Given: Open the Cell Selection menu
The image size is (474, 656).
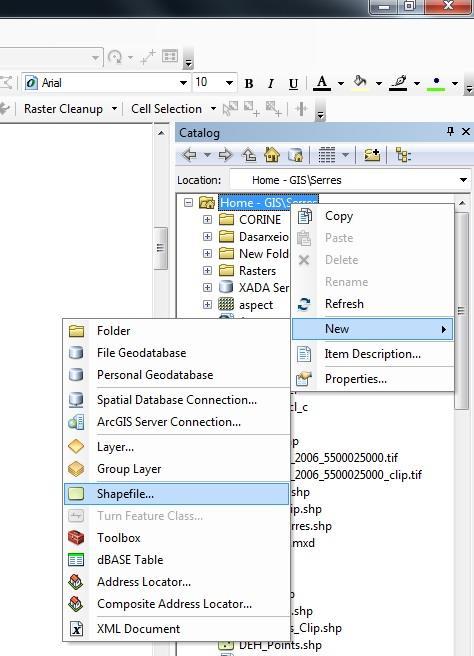Looking at the screenshot, I should (173, 109).
